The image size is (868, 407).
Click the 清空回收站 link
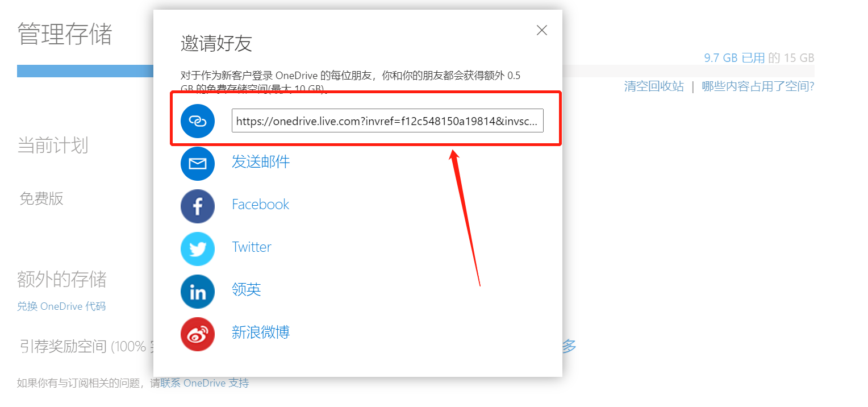[x=654, y=87]
